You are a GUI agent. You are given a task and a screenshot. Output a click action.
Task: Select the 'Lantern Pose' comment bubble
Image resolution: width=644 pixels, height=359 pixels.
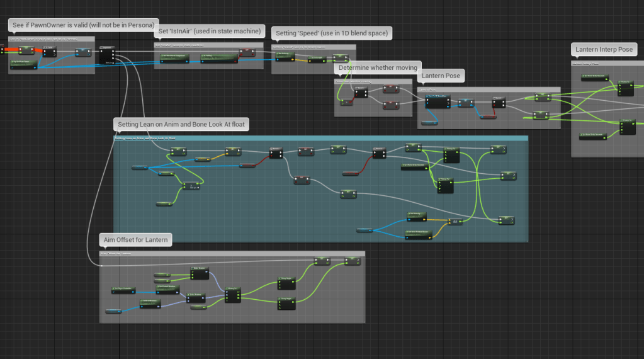[x=441, y=76]
